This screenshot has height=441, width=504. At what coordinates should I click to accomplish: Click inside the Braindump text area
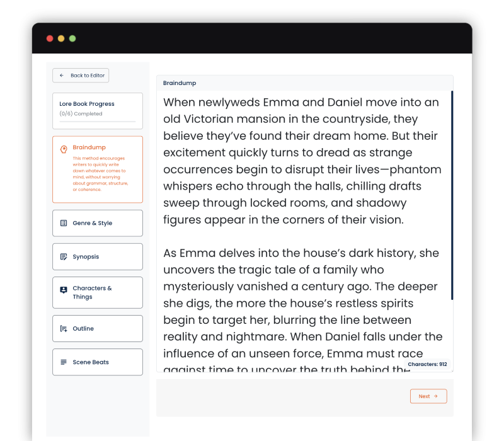pyautogui.click(x=302, y=227)
